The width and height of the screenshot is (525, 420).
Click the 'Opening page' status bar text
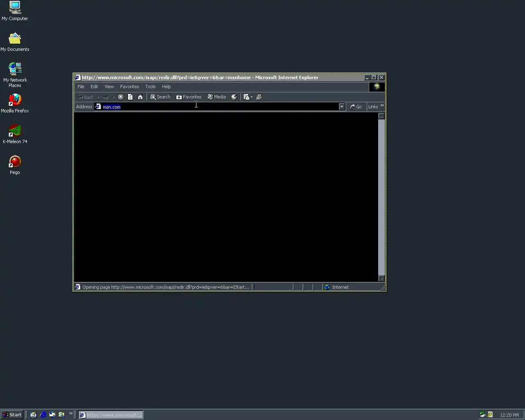tap(166, 287)
